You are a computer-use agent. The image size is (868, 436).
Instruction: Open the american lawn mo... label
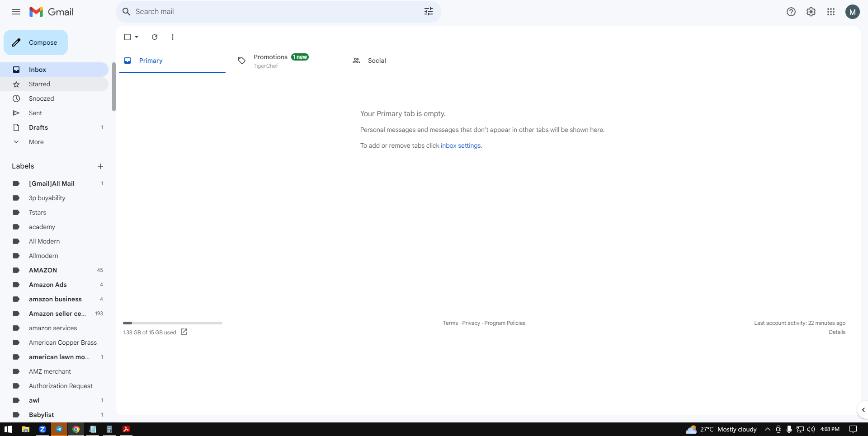pyautogui.click(x=54, y=357)
